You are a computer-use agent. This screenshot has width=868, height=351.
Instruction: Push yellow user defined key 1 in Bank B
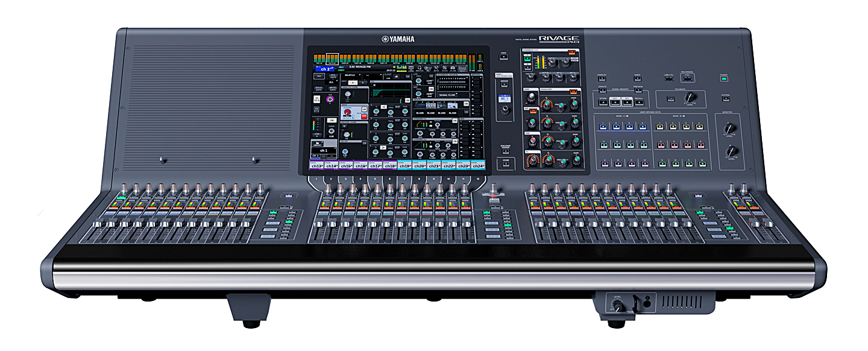point(659,127)
